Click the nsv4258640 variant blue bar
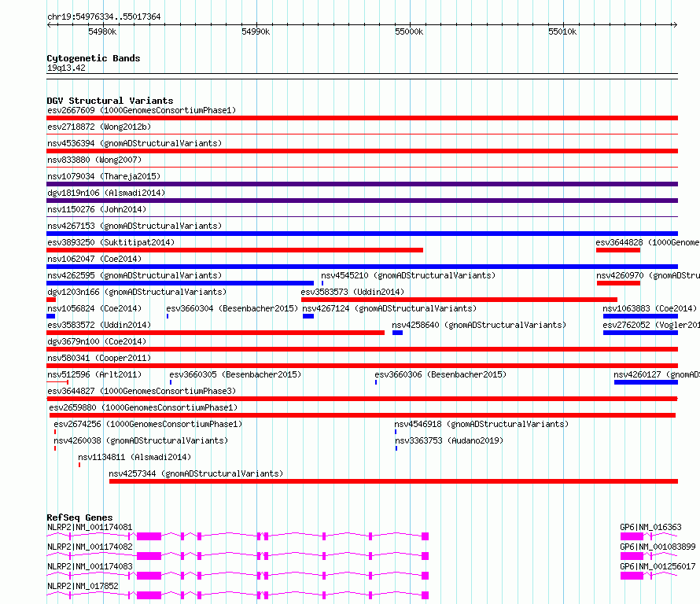700x604 pixels. (397, 333)
